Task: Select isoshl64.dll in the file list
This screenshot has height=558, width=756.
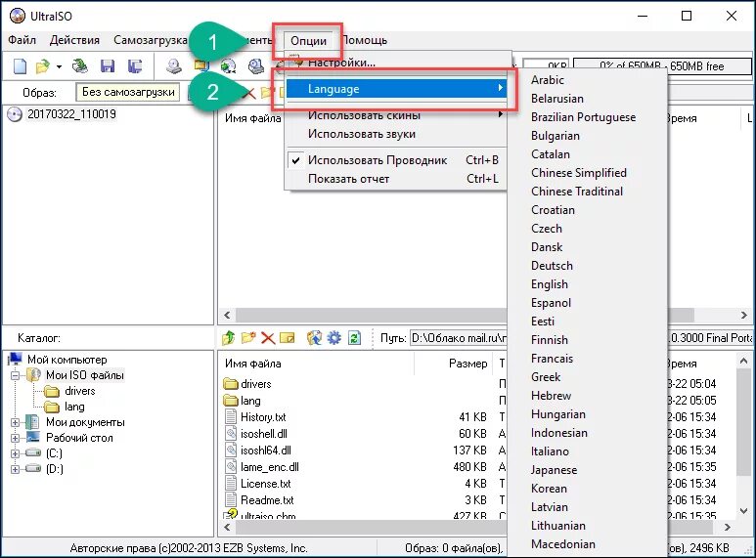Action: click(266, 451)
